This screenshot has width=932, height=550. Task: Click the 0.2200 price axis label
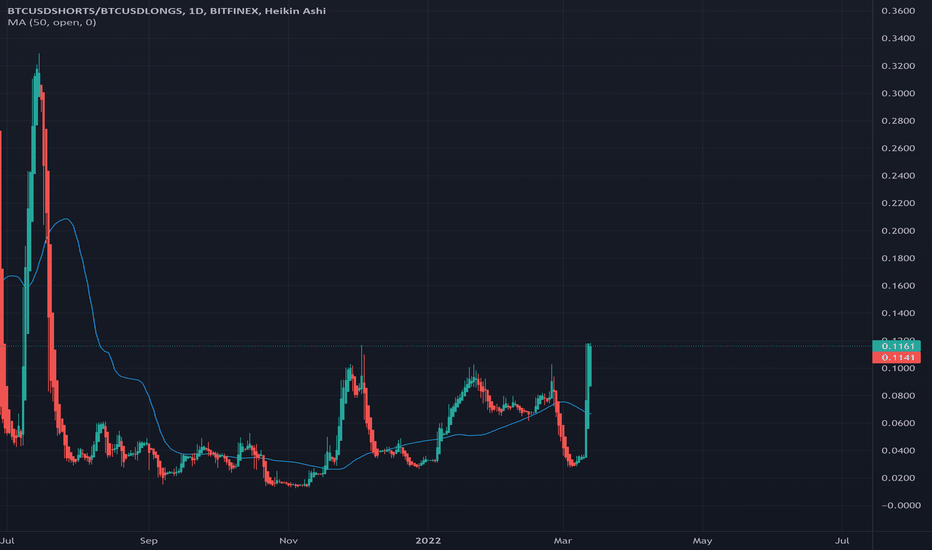(898, 203)
